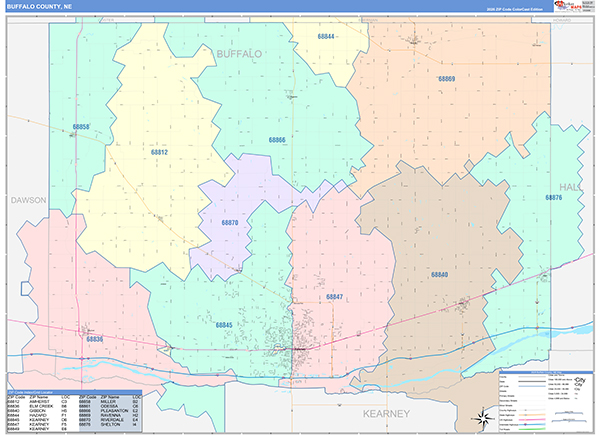Click the interstate highway legend line symbol
The height and width of the screenshot is (435, 600).
533,424
